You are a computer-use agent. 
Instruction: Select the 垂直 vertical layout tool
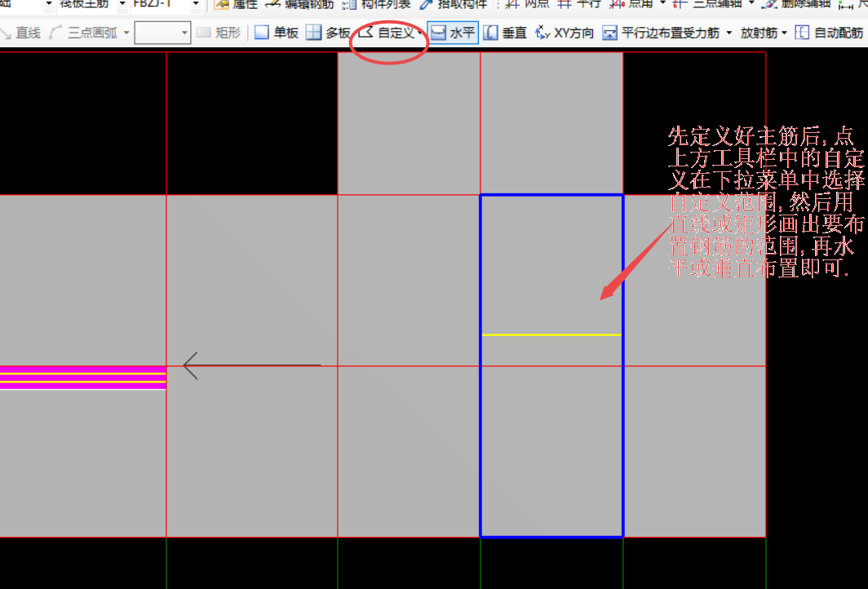(505, 33)
